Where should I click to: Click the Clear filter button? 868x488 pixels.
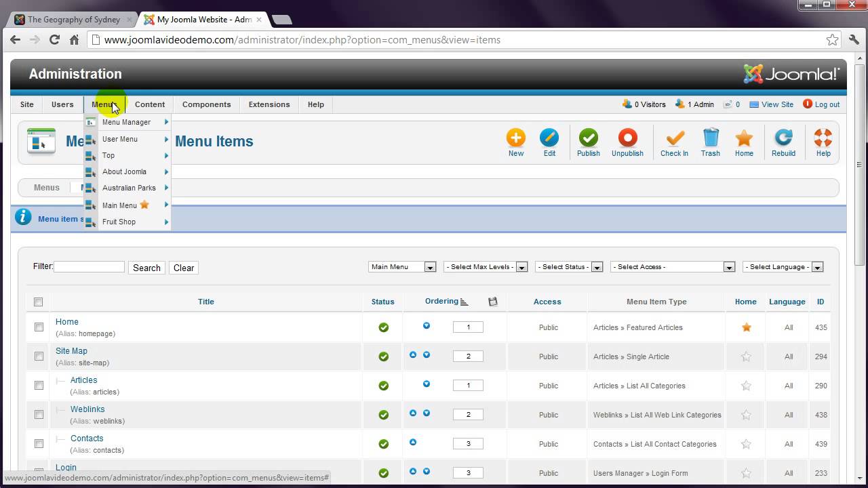[184, 268]
